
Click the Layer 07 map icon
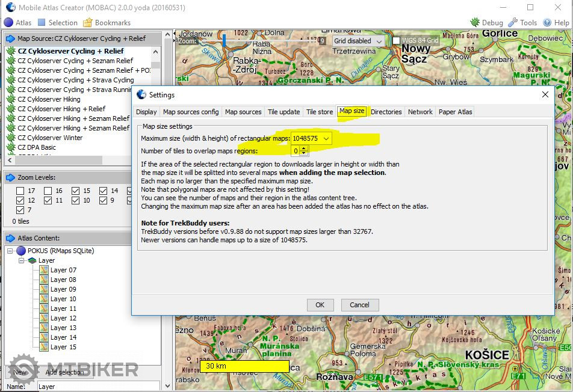click(x=43, y=270)
